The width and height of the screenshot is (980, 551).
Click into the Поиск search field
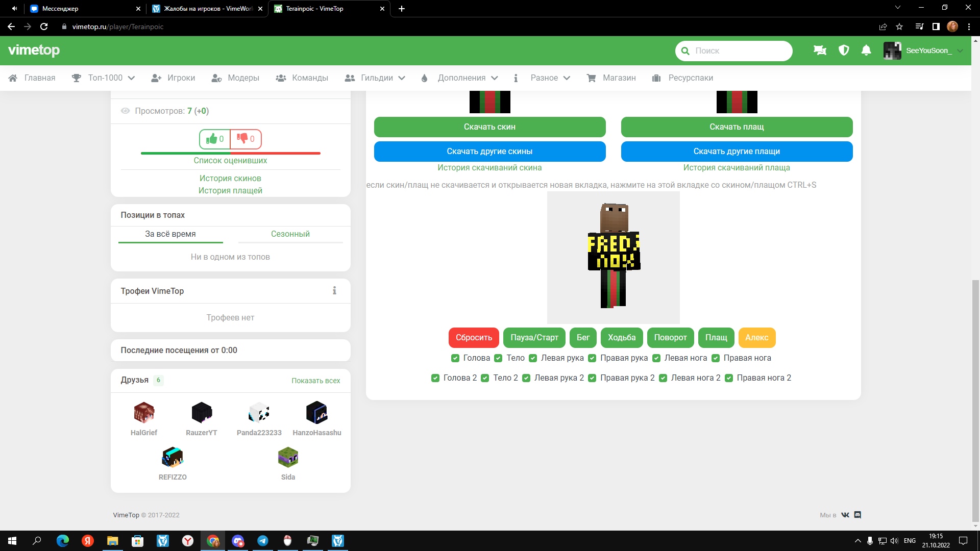pos(739,51)
